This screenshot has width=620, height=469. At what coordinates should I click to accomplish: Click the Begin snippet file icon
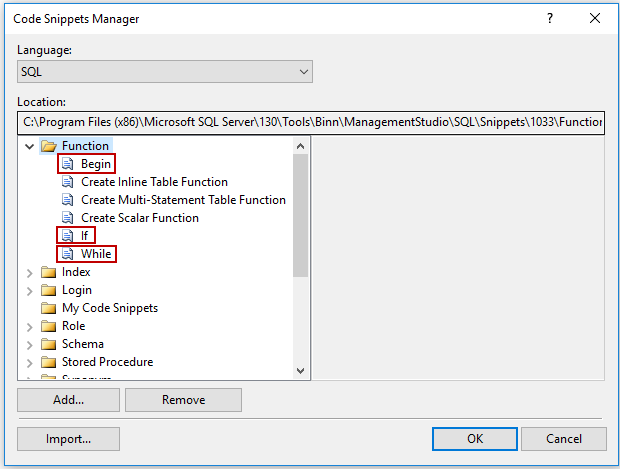[x=68, y=164]
